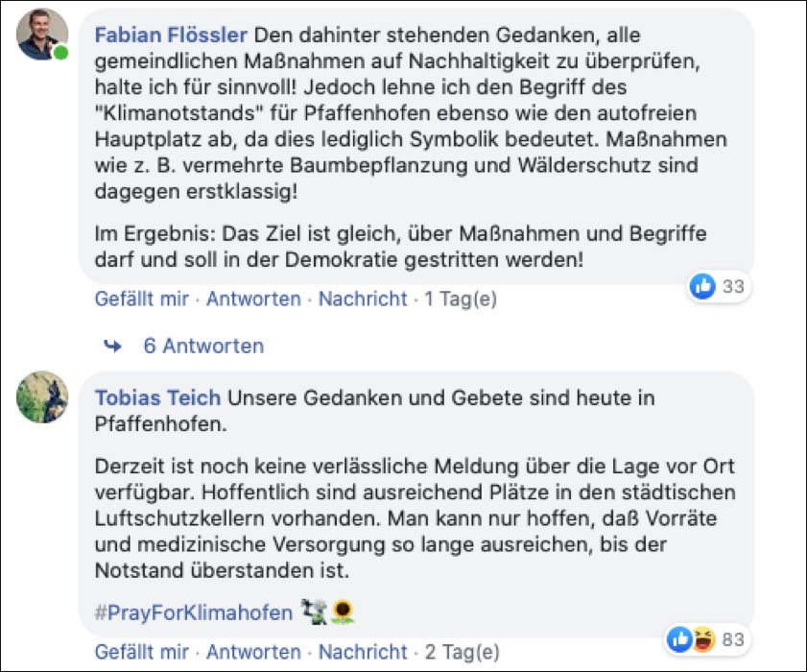Expand the 6 Antworten replies
Viewport: 807px width, 672px height.
[203, 346]
